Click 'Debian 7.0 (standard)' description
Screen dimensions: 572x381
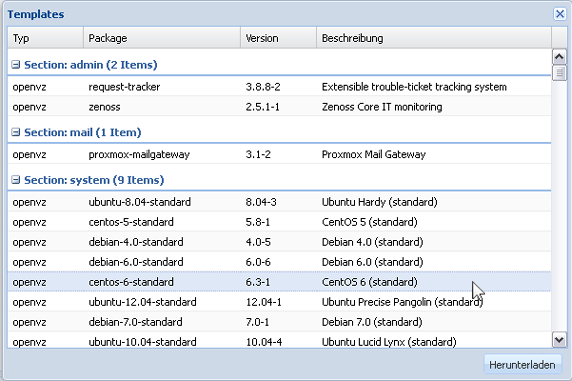point(372,322)
